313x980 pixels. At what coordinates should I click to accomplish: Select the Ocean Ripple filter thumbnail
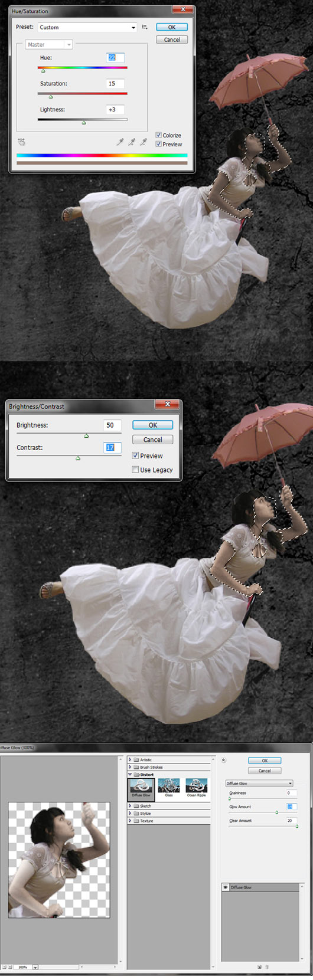(x=196, y=788)
